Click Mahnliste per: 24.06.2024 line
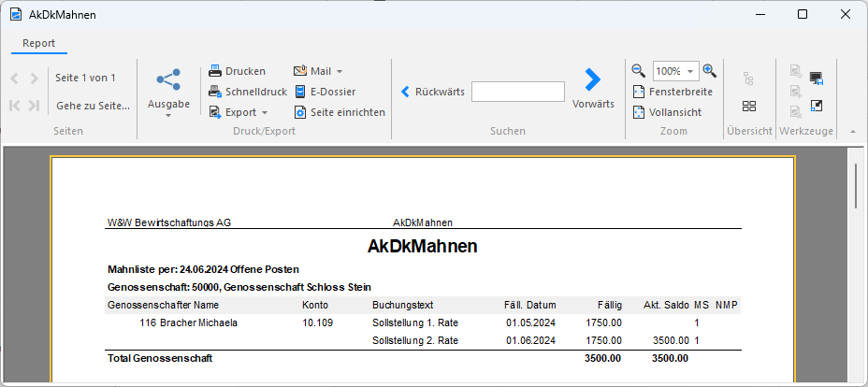 [x=203, y=270]
